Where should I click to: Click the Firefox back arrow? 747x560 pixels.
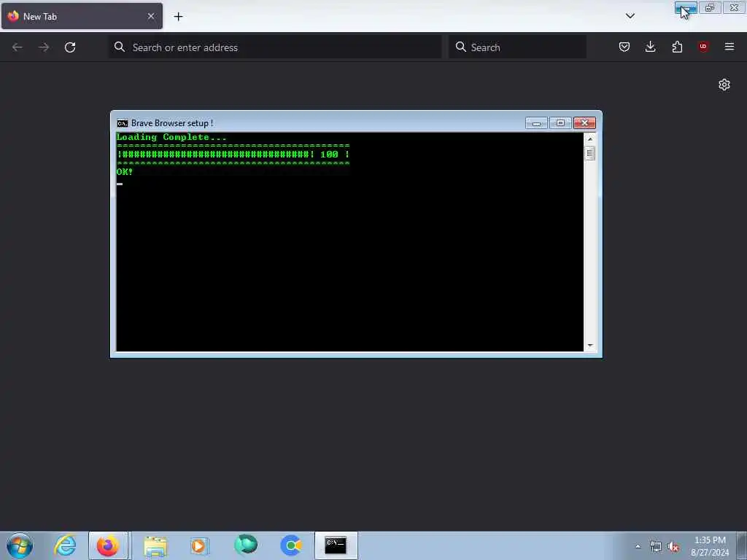18,47
